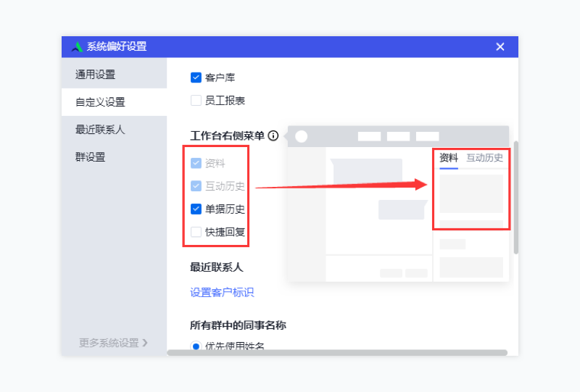
Task: Click the 最近联系人 section heading in content
Action: click(216, 267)
